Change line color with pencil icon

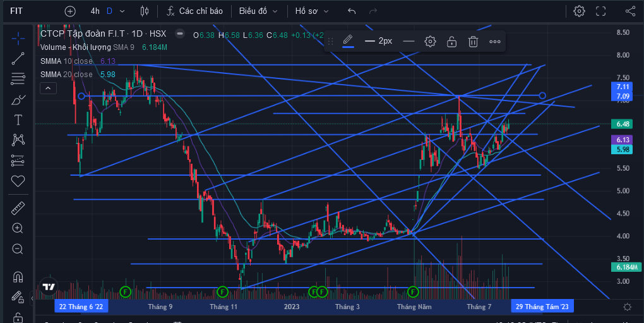[x=348, y=41]
